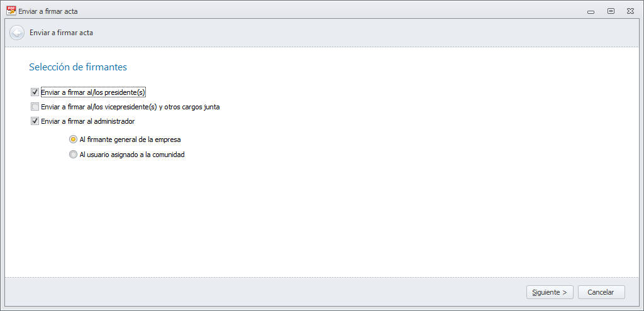The height and width of the screenshot is (311, 644).
Task: Choose the usuario asignado a la comunidad radio button
Action: (74, 155)
